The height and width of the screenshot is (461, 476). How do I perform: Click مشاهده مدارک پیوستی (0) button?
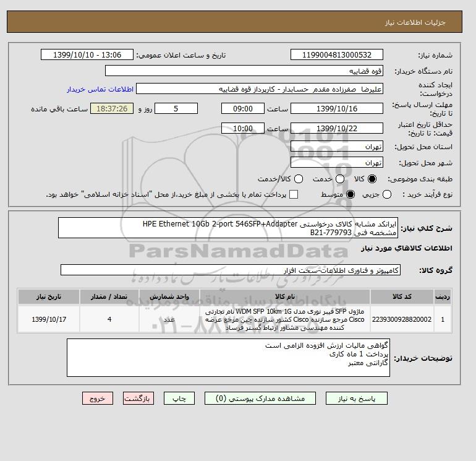pyautogui.click(x=260, y=399)
